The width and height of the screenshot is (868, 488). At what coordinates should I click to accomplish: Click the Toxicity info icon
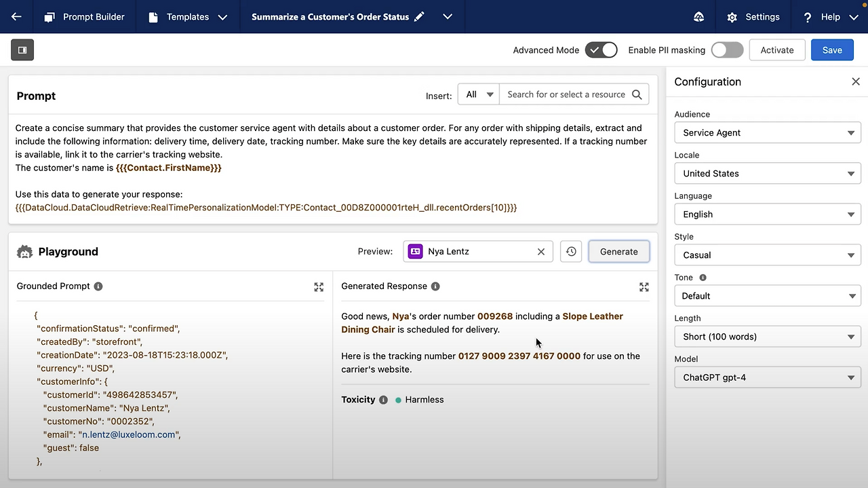pyautogui.click(x=383, y=400)
